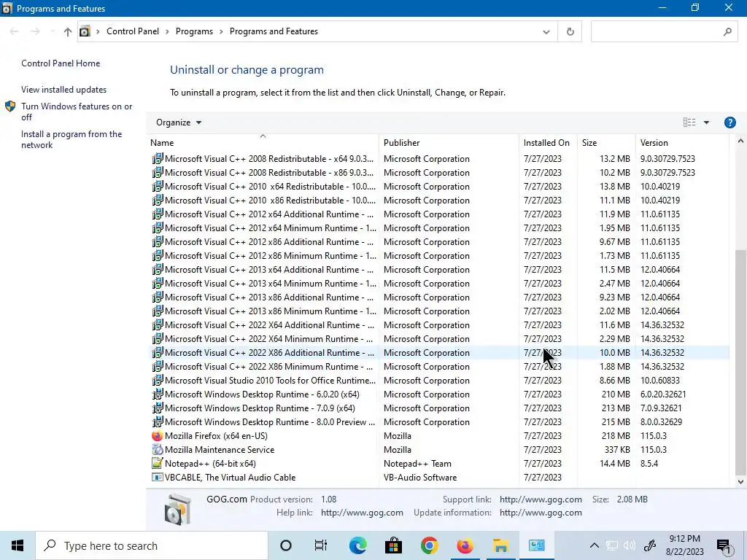Open View installed updates link
The height and width of the screenshot is (560, 747).
coord(64,90)
